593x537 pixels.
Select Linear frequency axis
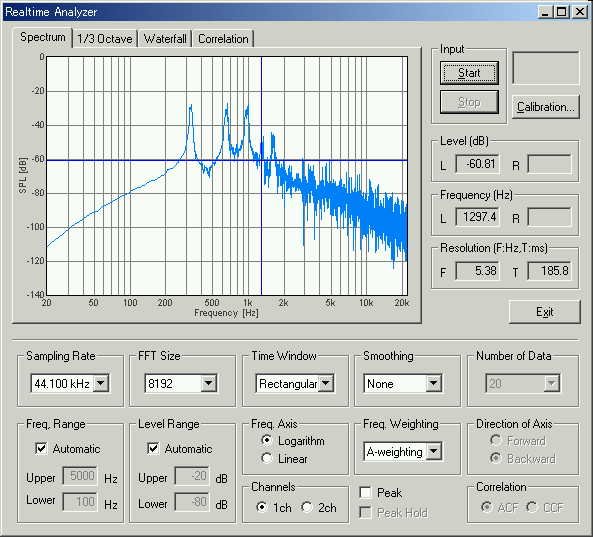point(267,458)
